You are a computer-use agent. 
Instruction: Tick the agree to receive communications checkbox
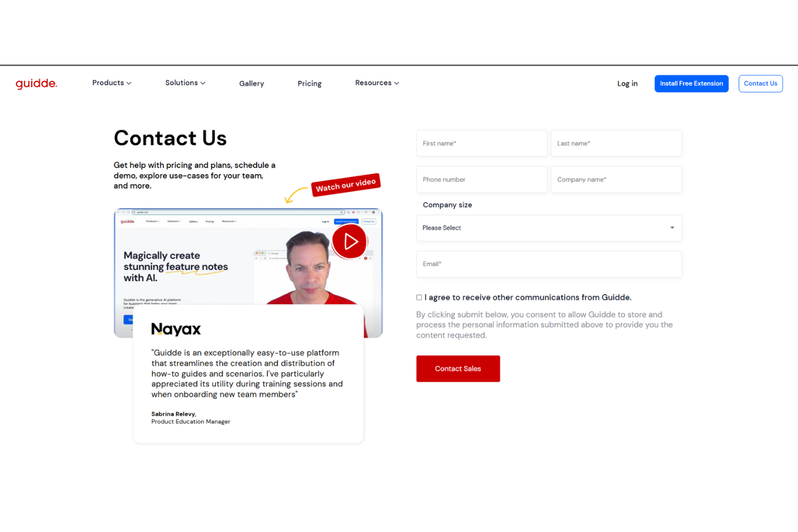point(419,298)
